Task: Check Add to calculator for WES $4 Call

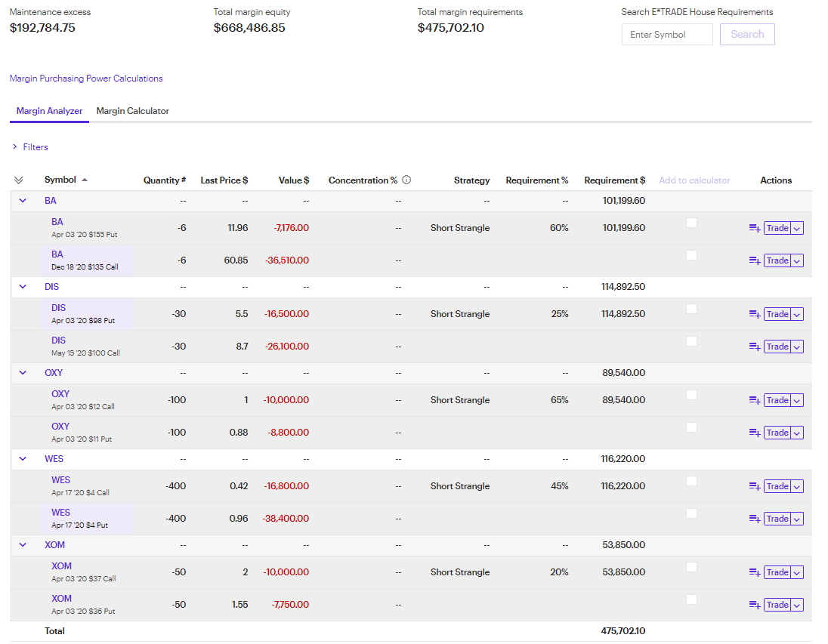Action: tap(691, 481)
